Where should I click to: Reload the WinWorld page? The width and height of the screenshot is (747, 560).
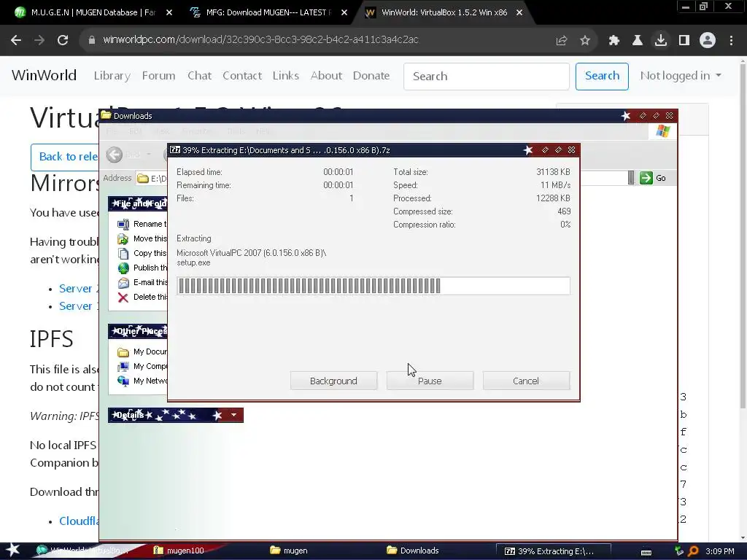click(x=63, y=40)
